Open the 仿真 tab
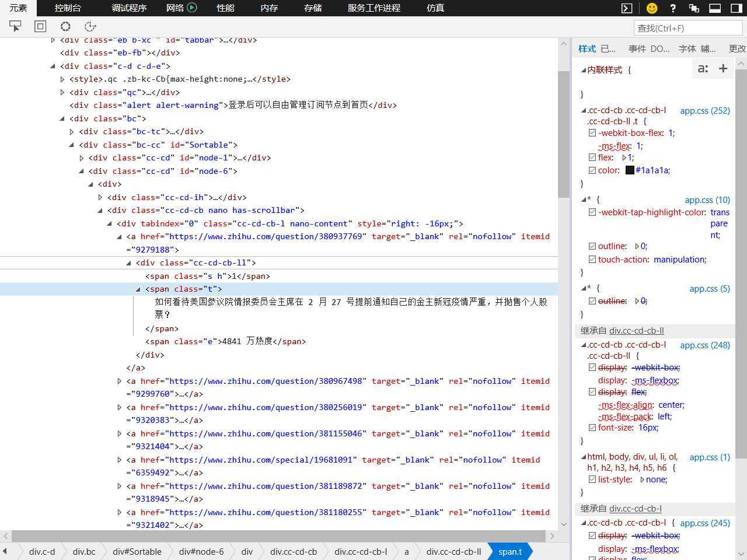 [435, 8]
